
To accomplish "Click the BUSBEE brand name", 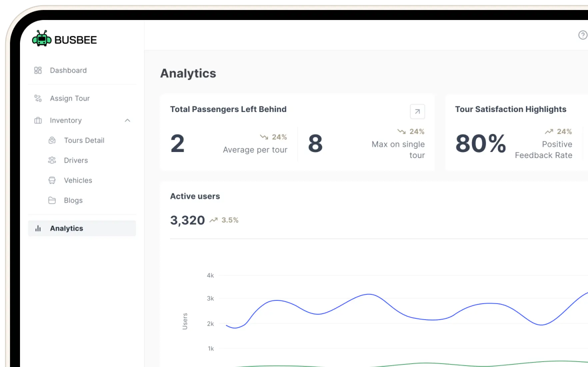I will pyautogui.click(x=76, y=40).
